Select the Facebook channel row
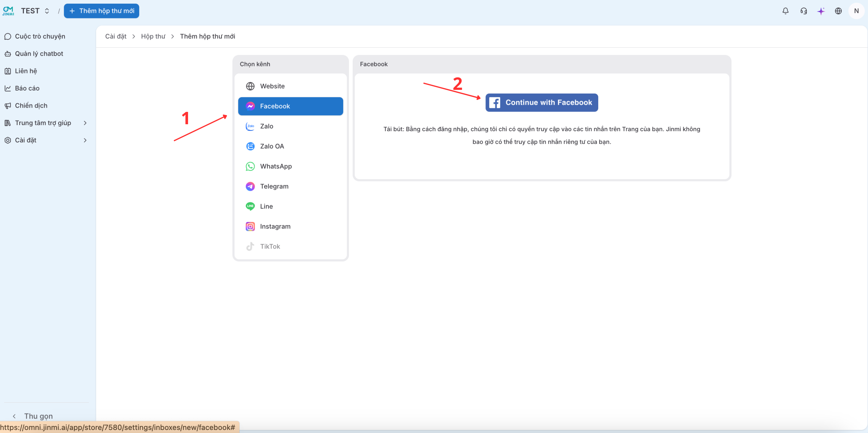Screen dimensions: 868x433 point(291,106)
